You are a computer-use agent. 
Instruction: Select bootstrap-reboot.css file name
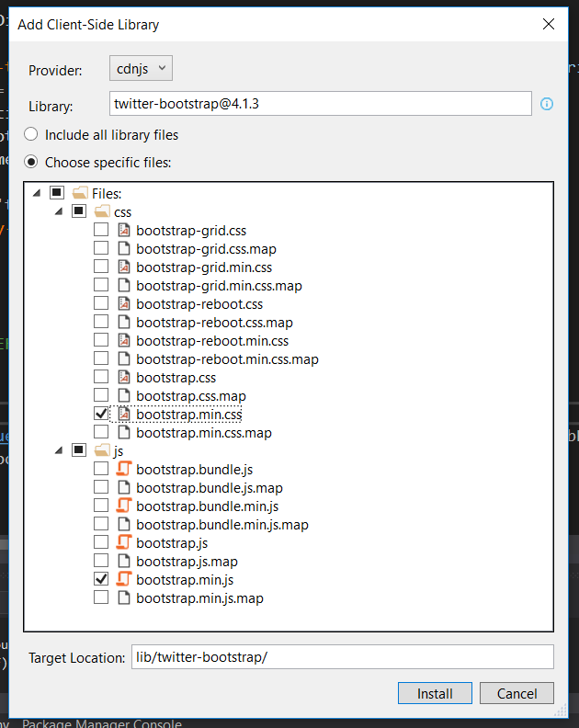tap(199, 304)
